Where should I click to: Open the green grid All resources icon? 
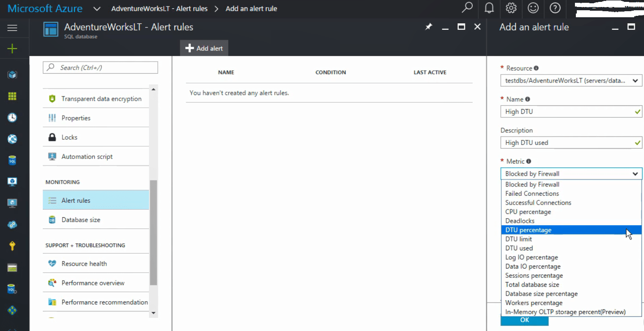point(13,96)
